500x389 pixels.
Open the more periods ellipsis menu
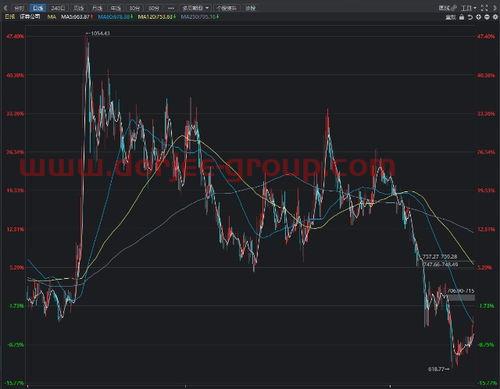tap(171, 8)
